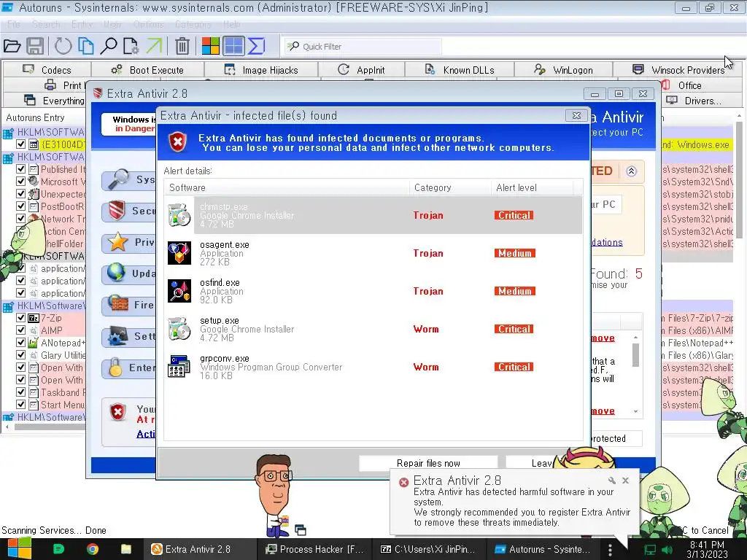Click the Quick Filter input field
The height and width of the screenshot is (560, 747).
pyautogui.click(x=363, y=46)
